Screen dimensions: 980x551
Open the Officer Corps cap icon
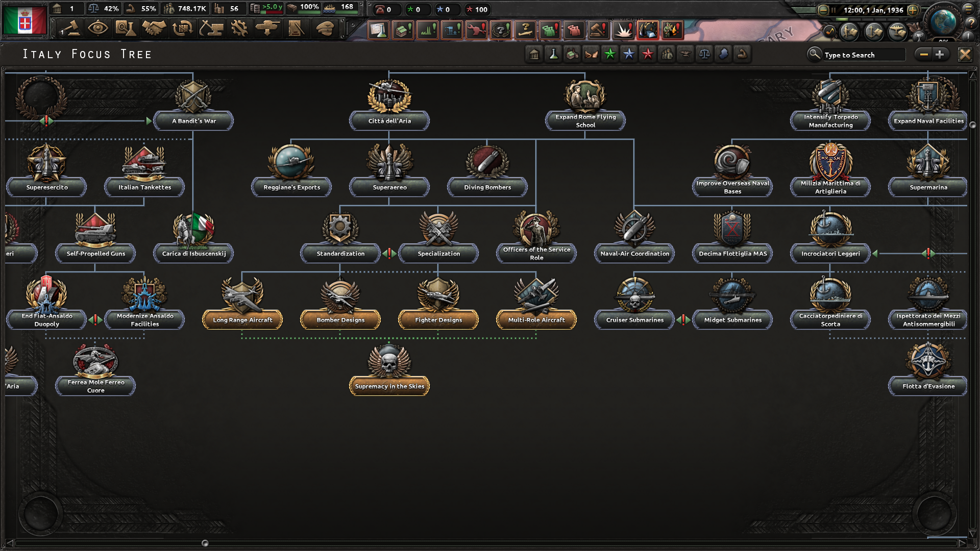pyautogui.click(x=325, y=29)
